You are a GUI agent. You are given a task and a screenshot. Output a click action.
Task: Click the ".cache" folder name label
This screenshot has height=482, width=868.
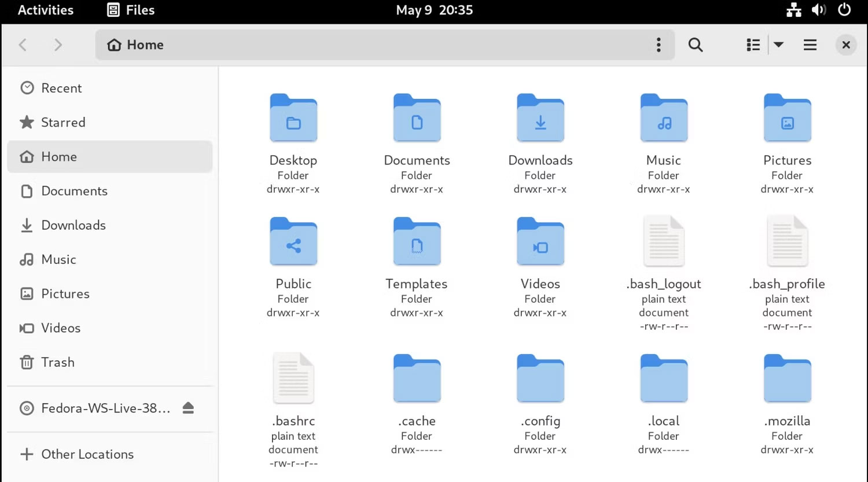point(417,421)
